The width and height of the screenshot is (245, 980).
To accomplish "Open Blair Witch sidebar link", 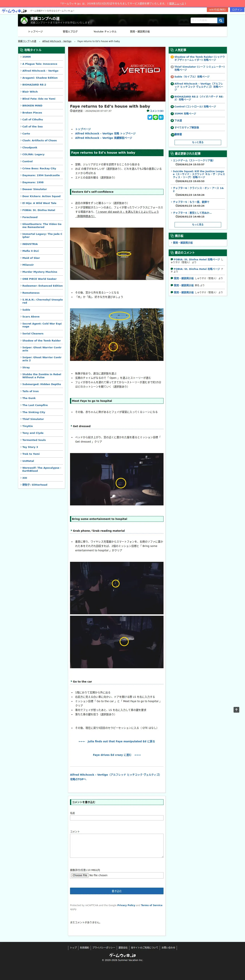I will click(30, 92).
